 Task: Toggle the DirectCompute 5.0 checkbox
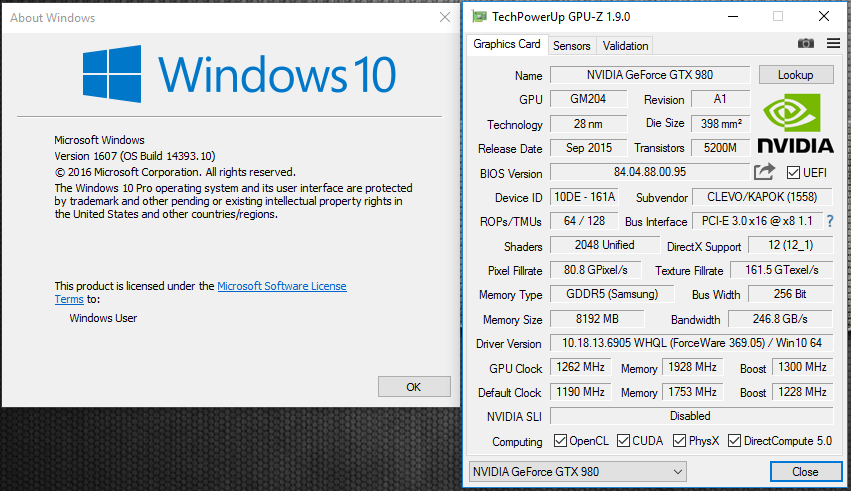coord(734,441)
